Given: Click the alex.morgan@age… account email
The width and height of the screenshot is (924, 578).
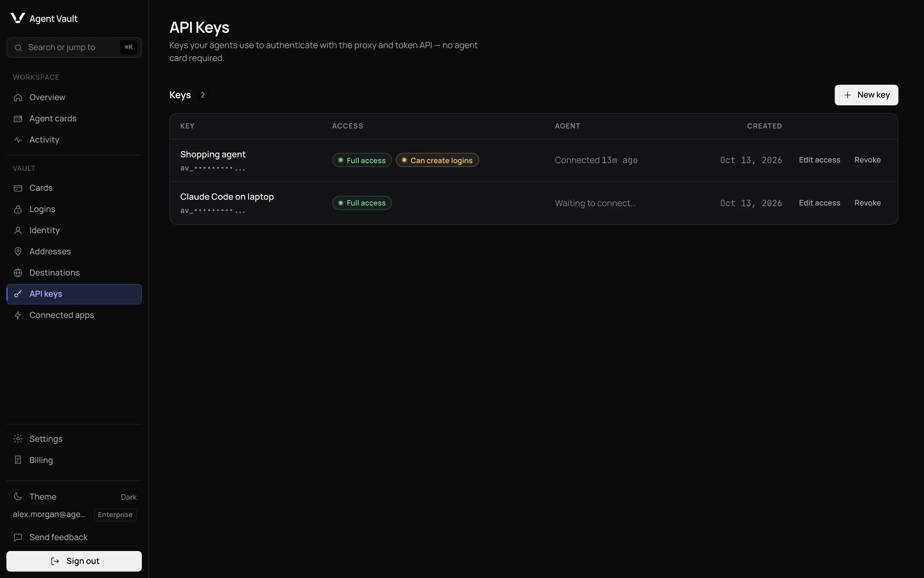Looking at the screenshot, I should click(49, 514).
